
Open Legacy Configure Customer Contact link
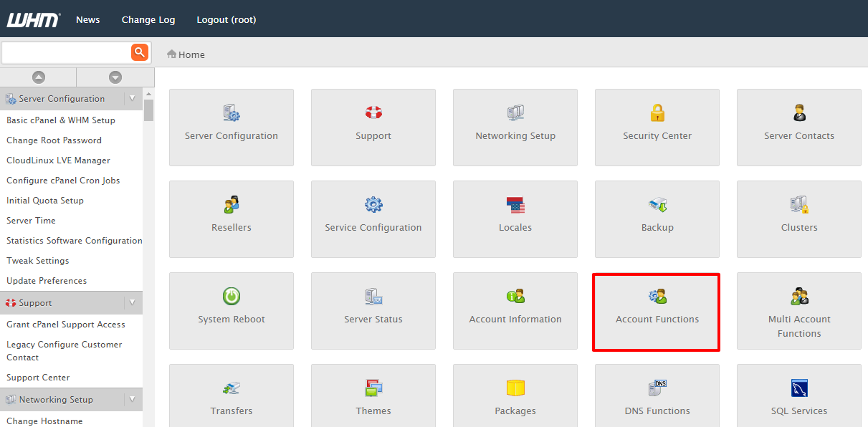coord(65,351)
